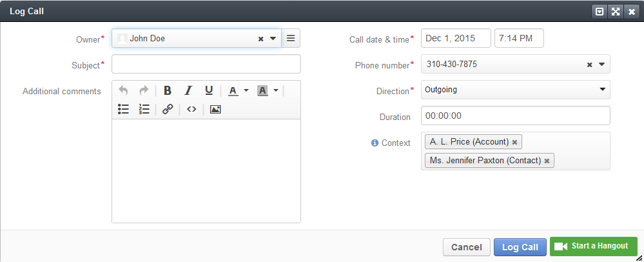This screenshot has width=644, height=262.
Task: Open the source code view icon
Action: 191,109
